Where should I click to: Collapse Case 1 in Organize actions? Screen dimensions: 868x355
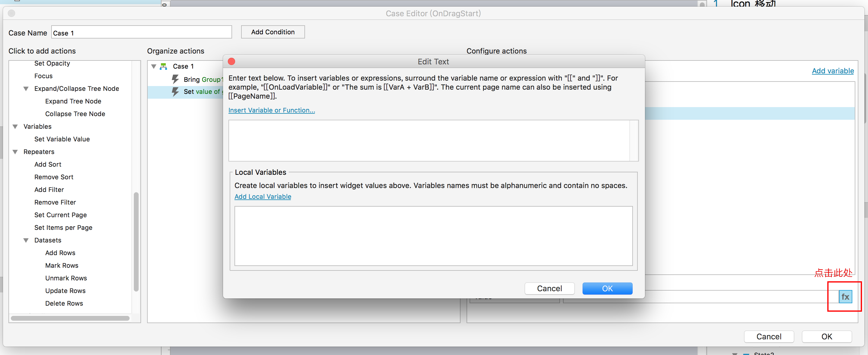tap(154, 66)
